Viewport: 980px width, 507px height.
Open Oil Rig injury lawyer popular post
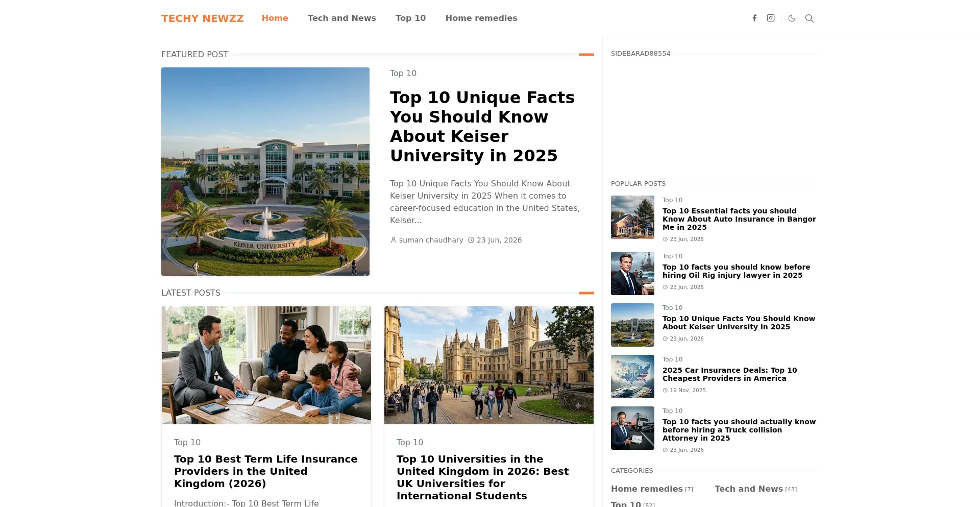tap(736, 271)
